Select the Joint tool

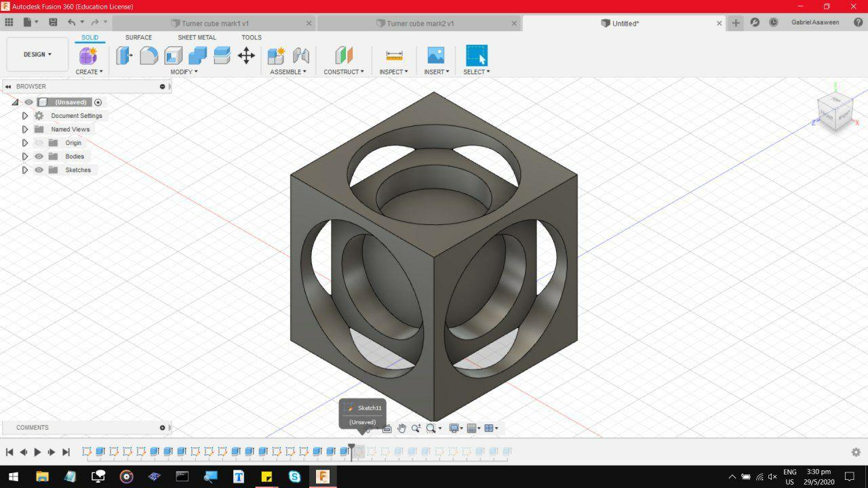point(300,56)
